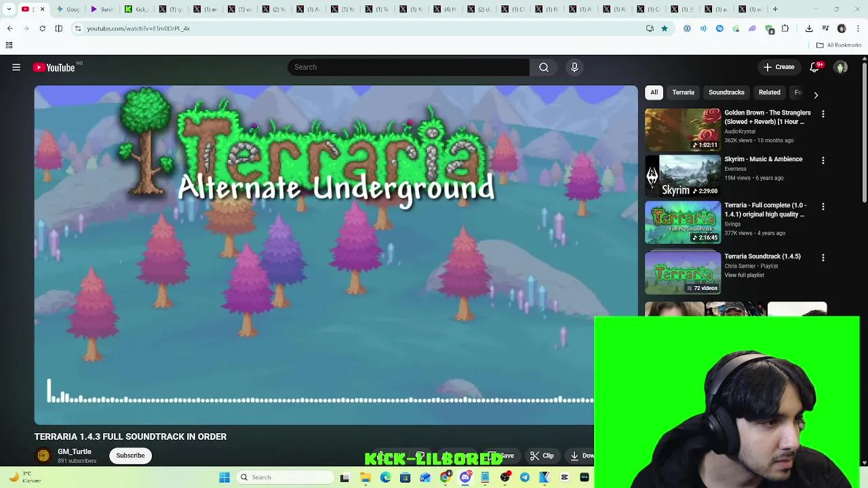This screenshot has width=868, height=488.
Task: Open the 'Golden Brown - The Stranglers' title
Action: [768, 117]
